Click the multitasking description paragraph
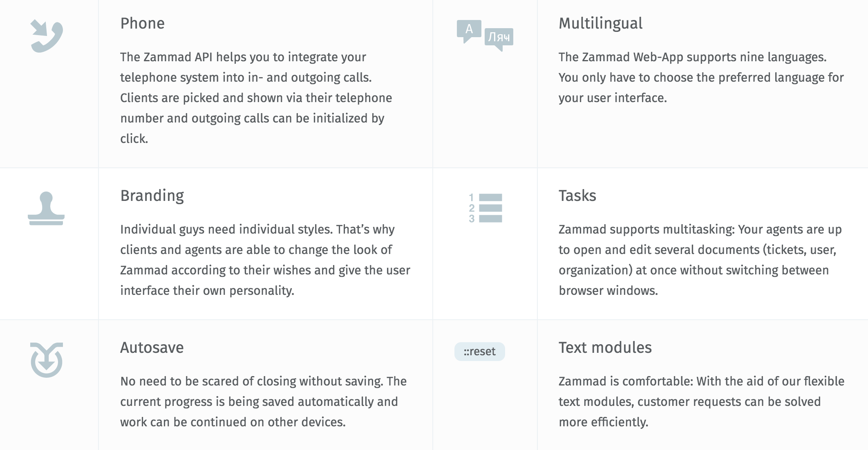Image resolution: width=868 pixels, height=450 pixels. [x=700, y=260]
